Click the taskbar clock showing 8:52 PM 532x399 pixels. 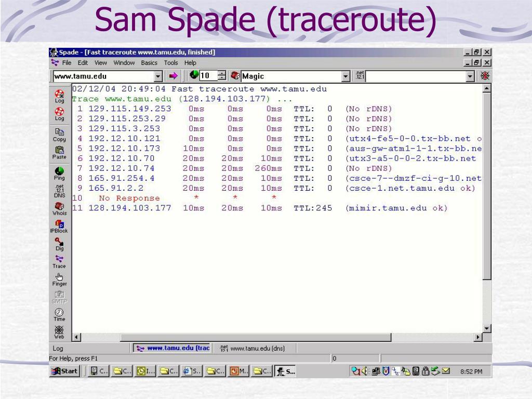click(471, 371)
